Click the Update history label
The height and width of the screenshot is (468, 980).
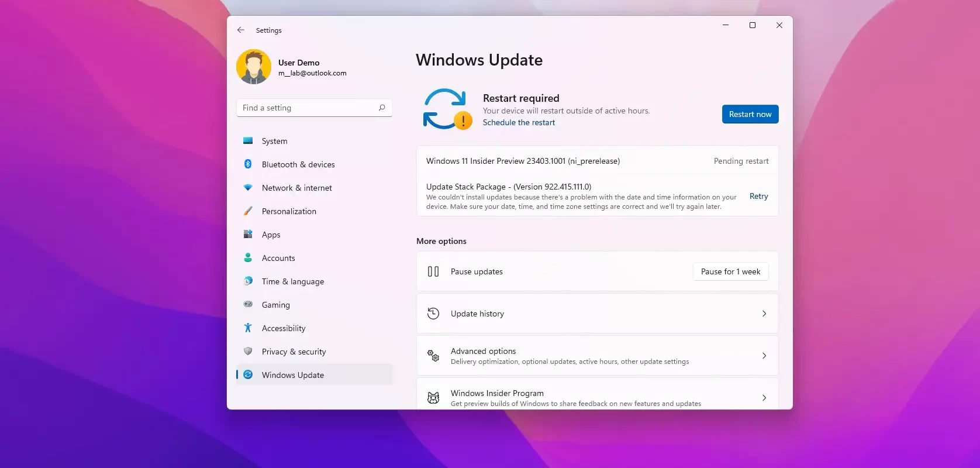pyautogui.click(x=477, y=314)
